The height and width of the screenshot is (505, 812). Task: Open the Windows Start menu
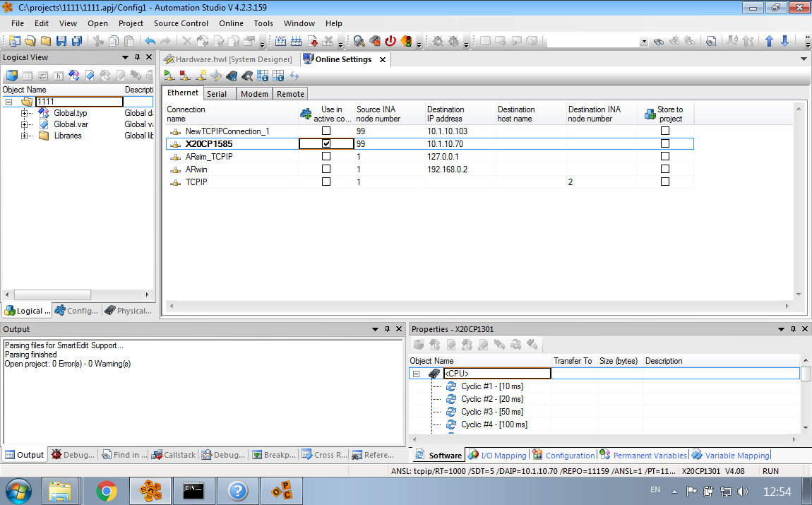coord(18,491)
